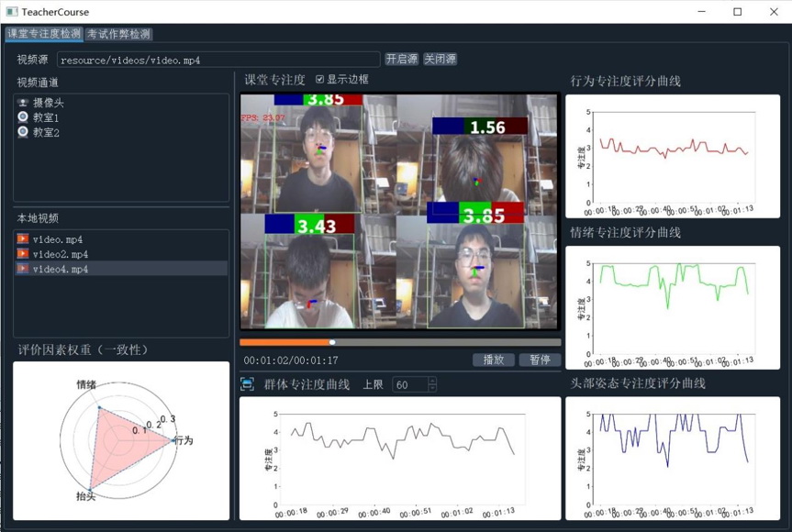Click the 教室2 webcam icon
This screenshot has height=532, width=792.
(23, 132)
